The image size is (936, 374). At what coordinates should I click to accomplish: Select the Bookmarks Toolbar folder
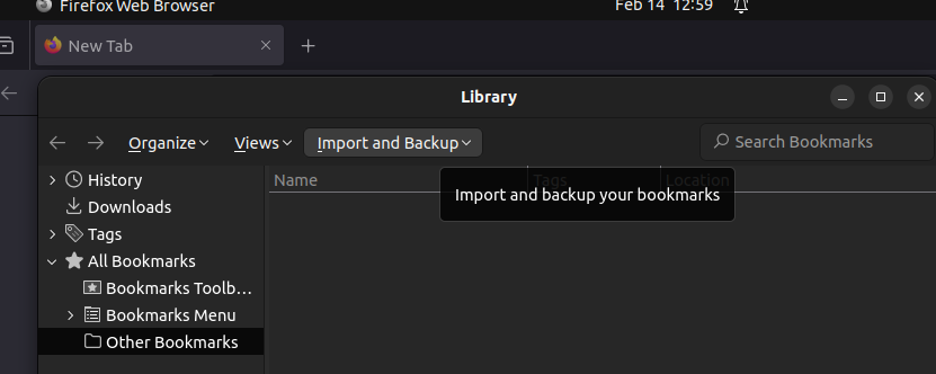(179, 289)
